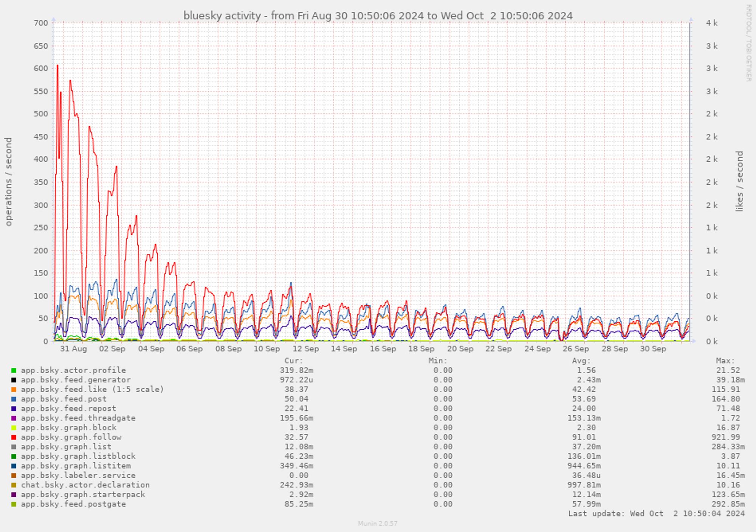Click the black app.bsky.feed.generator legend swatch

(14, 380)
